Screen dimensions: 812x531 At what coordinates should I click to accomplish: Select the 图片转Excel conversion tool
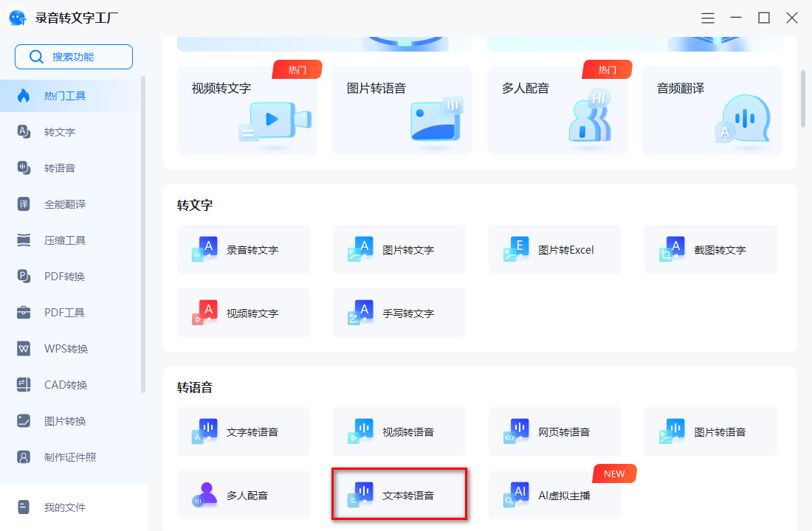tap(554, 249)
